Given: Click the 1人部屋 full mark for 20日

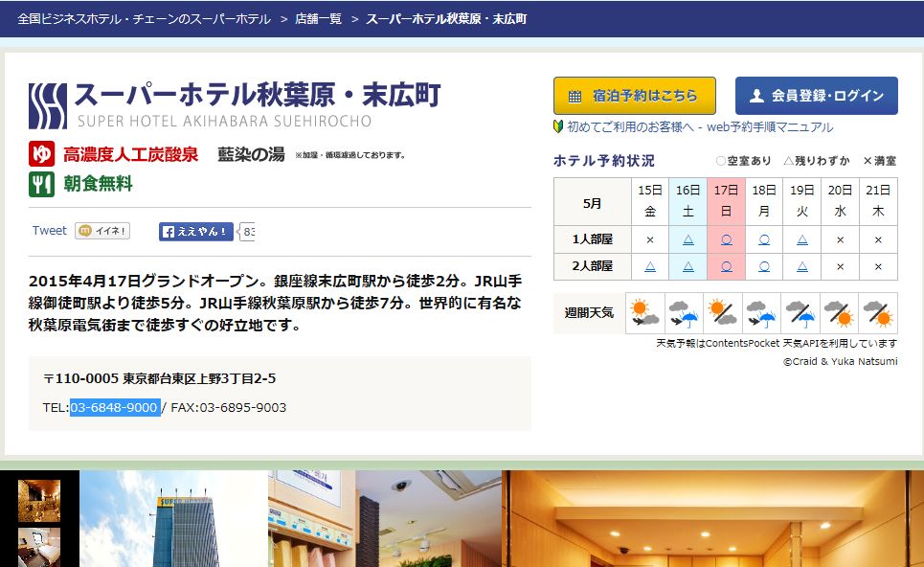Looking at the screenshot, I should pyautogui.click(x=841, y=239).
